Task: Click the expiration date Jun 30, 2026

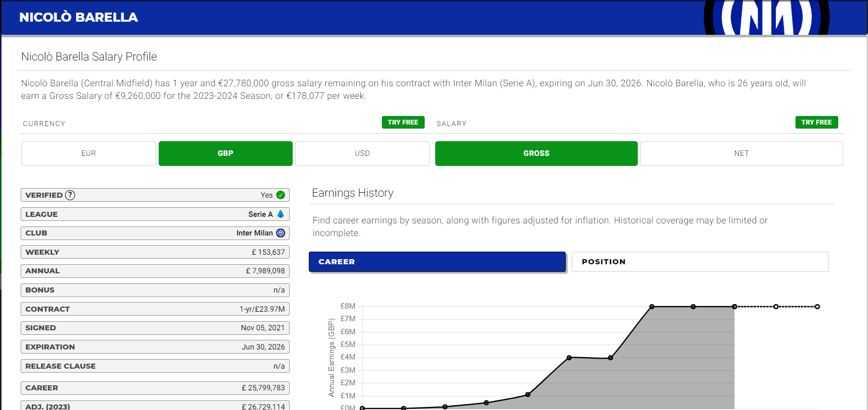Action: pos(263,347)
